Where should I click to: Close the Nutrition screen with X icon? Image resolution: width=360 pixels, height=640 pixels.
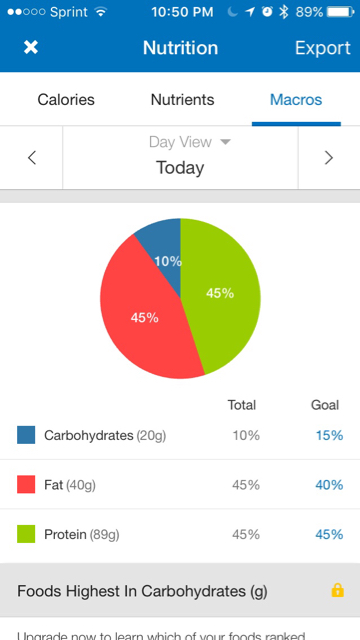(x=31, y=48)
